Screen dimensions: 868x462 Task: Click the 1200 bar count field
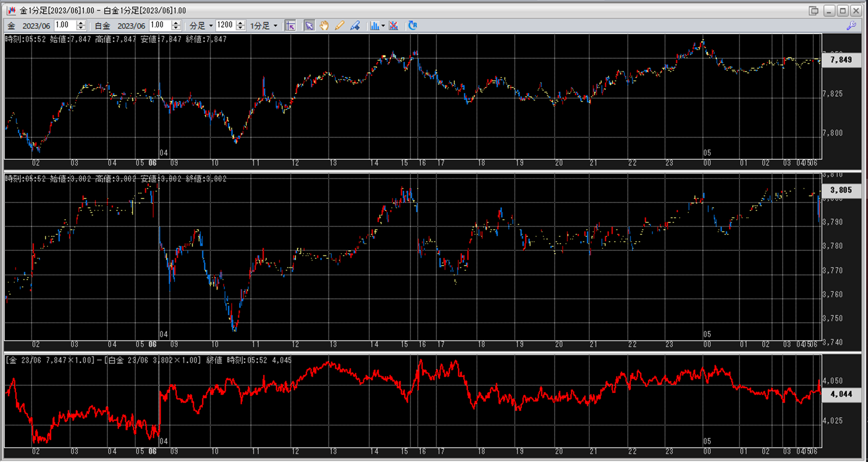(x=225, y=26)
